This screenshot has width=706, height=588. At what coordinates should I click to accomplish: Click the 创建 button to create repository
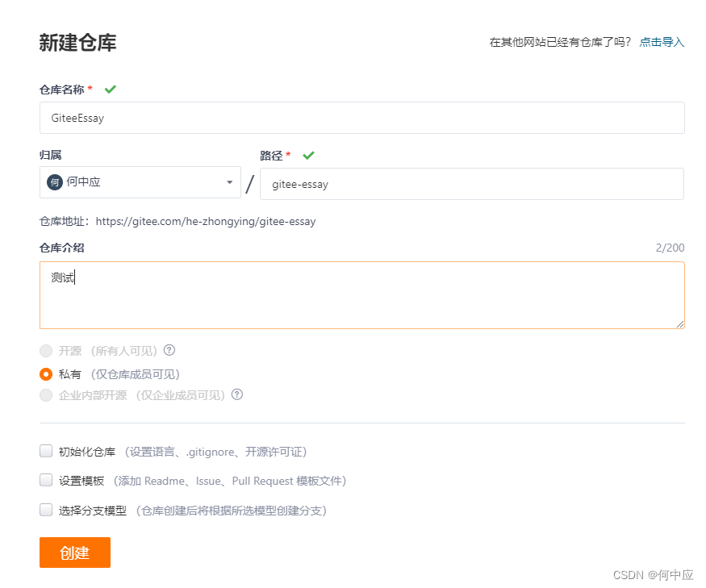[74, 553]
